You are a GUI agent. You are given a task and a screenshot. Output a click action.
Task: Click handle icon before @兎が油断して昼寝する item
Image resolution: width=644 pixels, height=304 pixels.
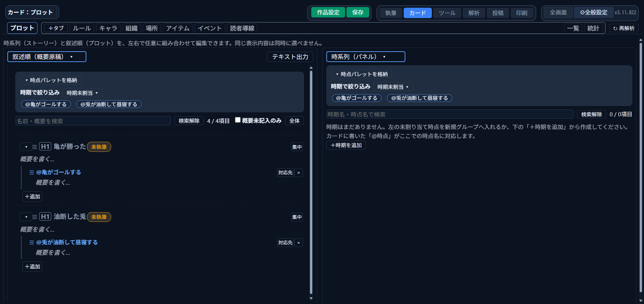(x=31, y=242)
